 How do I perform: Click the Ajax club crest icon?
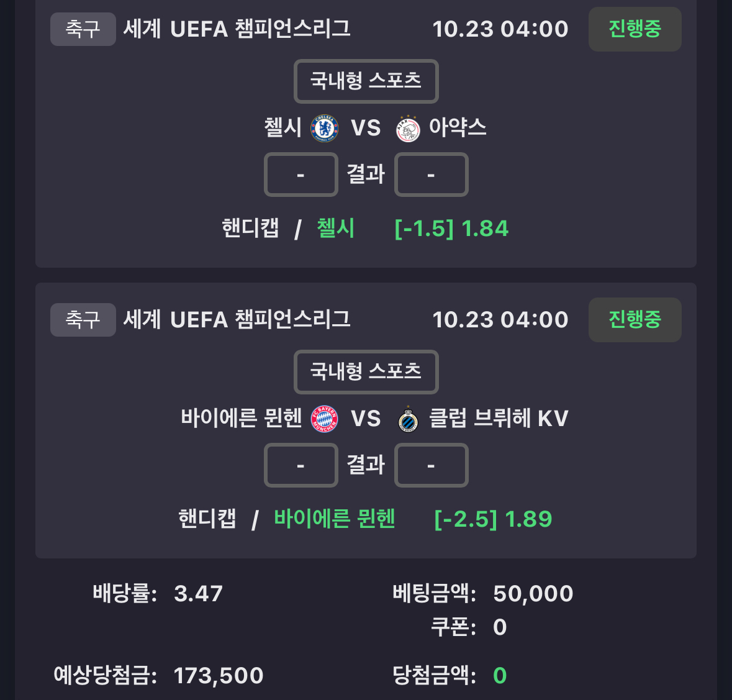(408, 129)
